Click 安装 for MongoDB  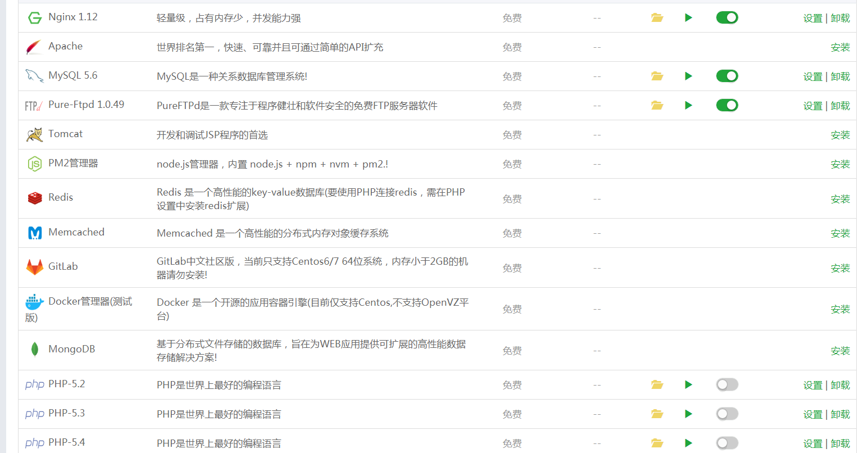pyautogui.click(x=840, y=351)
